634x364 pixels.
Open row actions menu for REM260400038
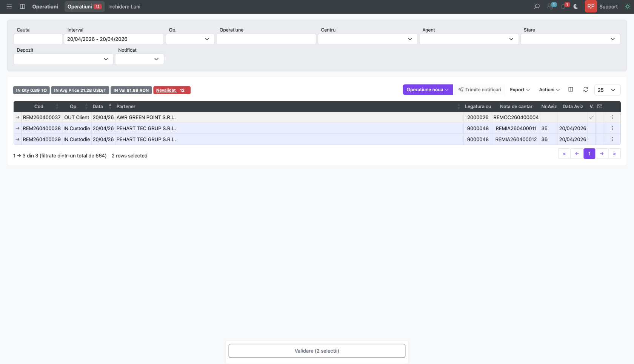coord(612,128)
